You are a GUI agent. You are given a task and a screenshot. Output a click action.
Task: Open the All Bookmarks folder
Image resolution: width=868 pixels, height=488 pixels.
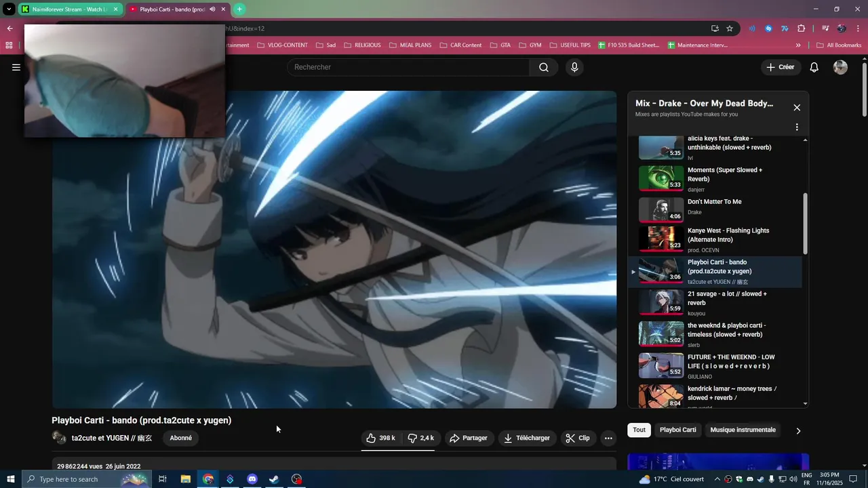click(839, 45)
